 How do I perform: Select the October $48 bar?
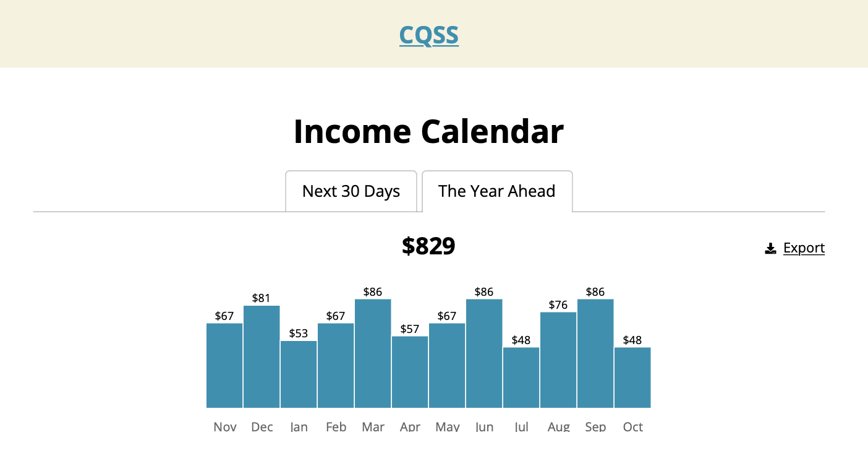click(632, 377)
